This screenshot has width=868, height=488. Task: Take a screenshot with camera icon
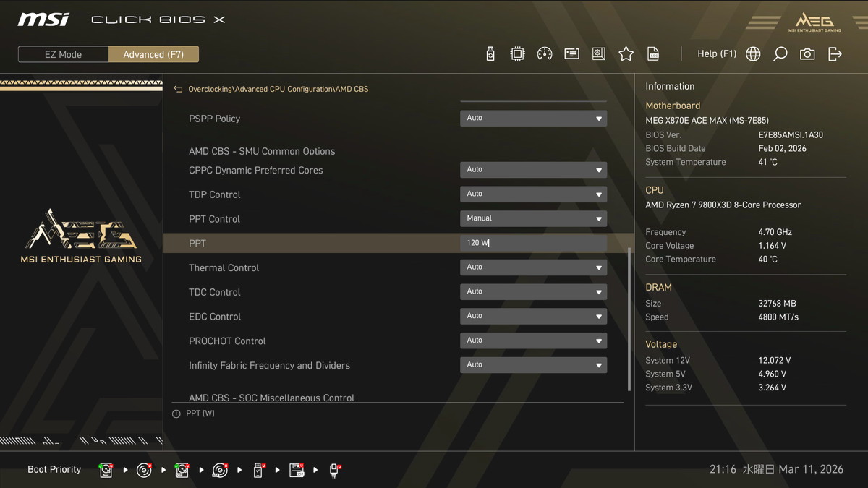(x=807, y=54)
